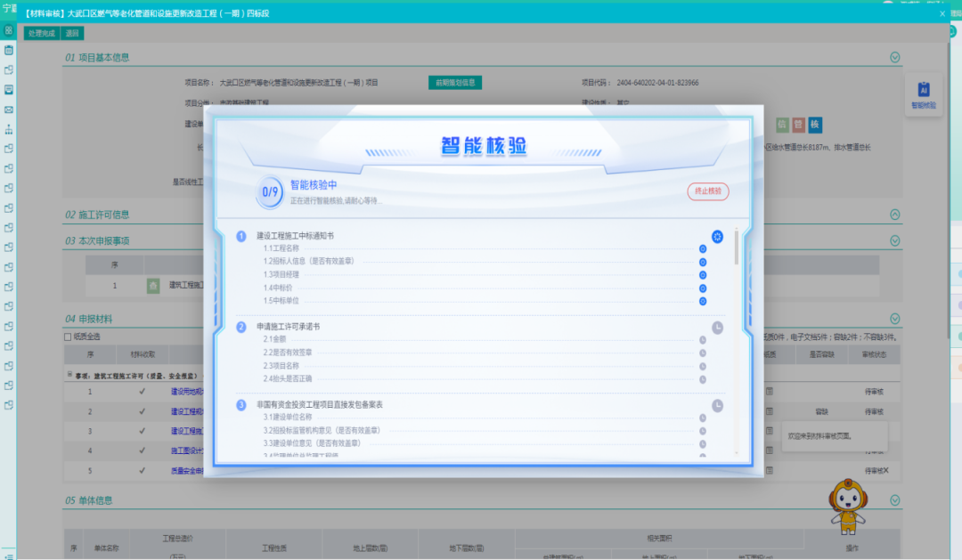Click the AI 智能核验 icon
Viewport: 962px width, 560px height.
point(923,95)
